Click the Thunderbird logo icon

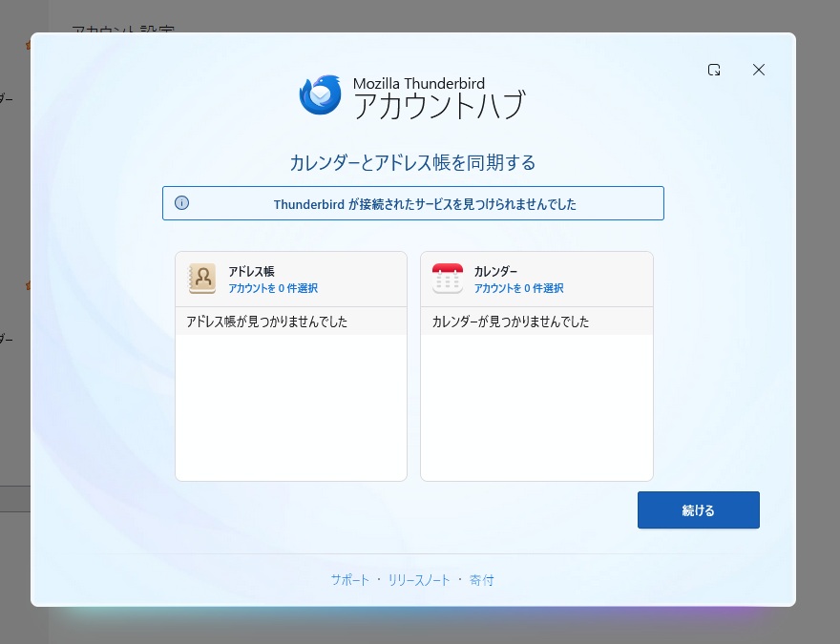(x=321, y=95)
